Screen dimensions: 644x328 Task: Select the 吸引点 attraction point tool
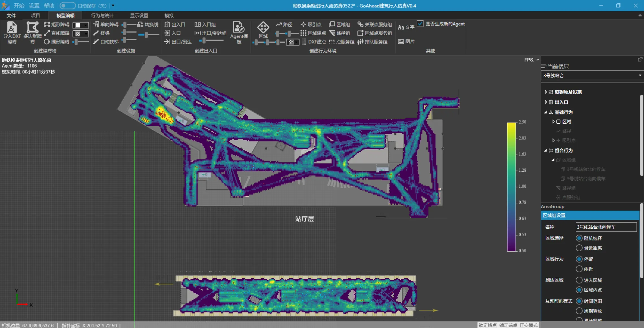311,25
